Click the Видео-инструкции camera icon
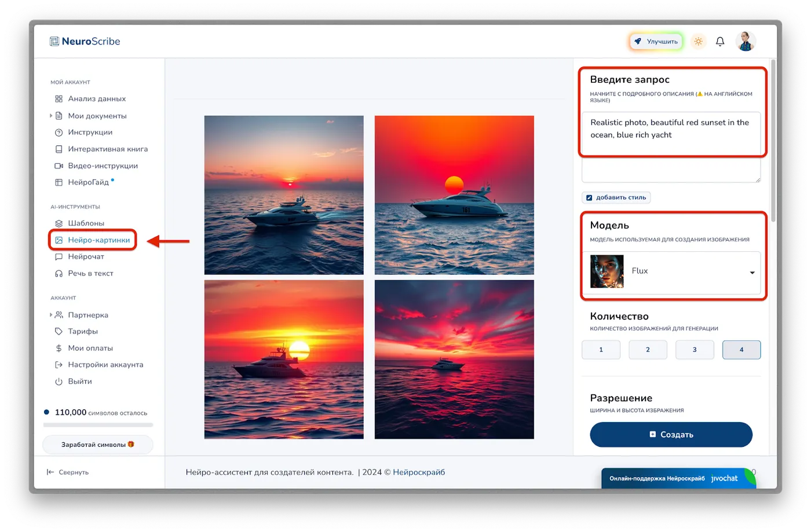Screen dimensions: 811x532 (59, 166)
